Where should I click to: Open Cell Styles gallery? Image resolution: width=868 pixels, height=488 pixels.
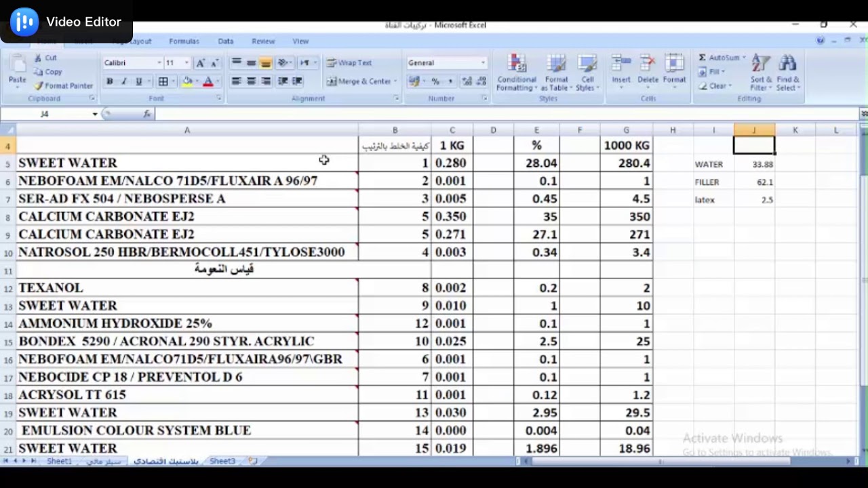tap(587, 73)
